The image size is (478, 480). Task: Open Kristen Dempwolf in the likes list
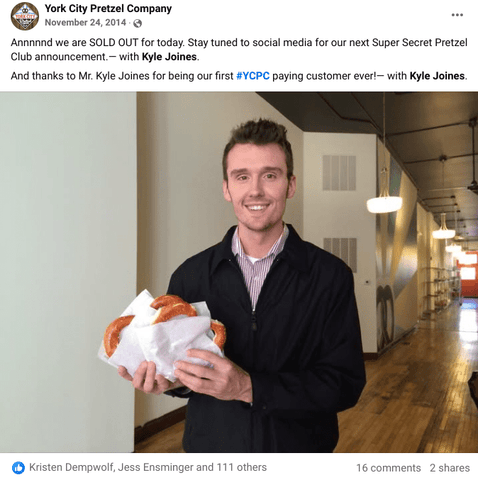[71, 467]
